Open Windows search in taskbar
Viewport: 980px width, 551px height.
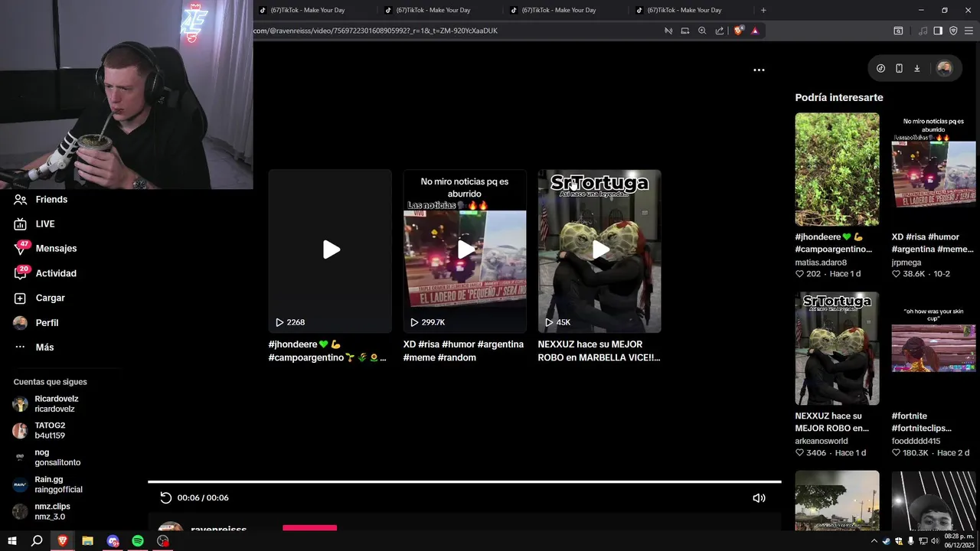[37, 541]
